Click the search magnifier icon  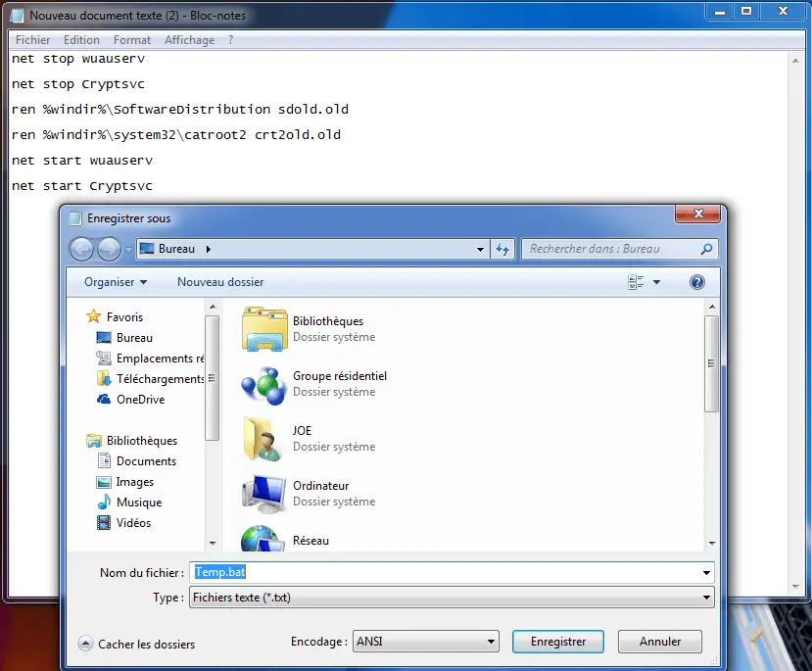[706, 249]
